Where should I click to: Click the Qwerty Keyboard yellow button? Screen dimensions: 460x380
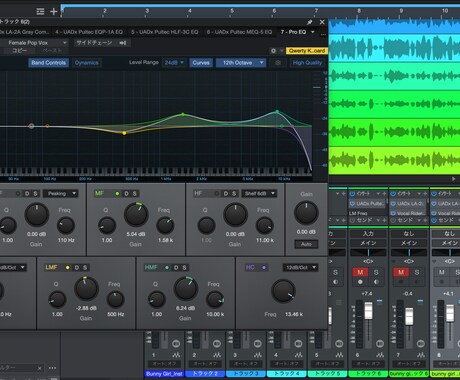click(x=307, y=51)
